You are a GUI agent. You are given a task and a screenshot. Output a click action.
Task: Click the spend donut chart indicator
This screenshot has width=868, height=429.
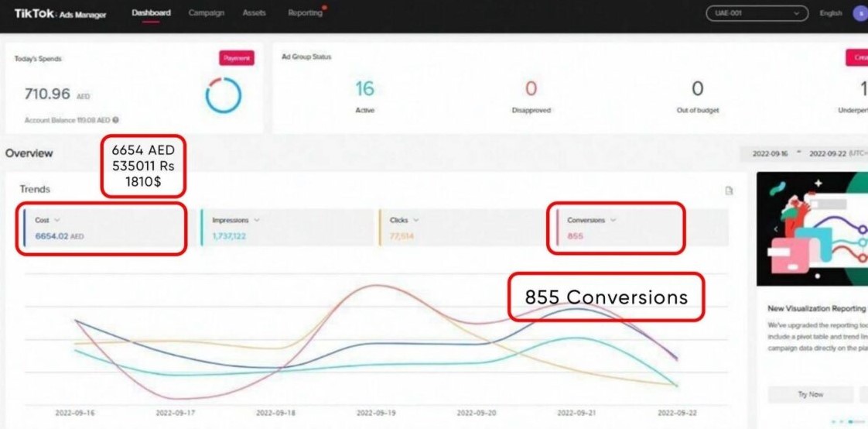(224, 95)
